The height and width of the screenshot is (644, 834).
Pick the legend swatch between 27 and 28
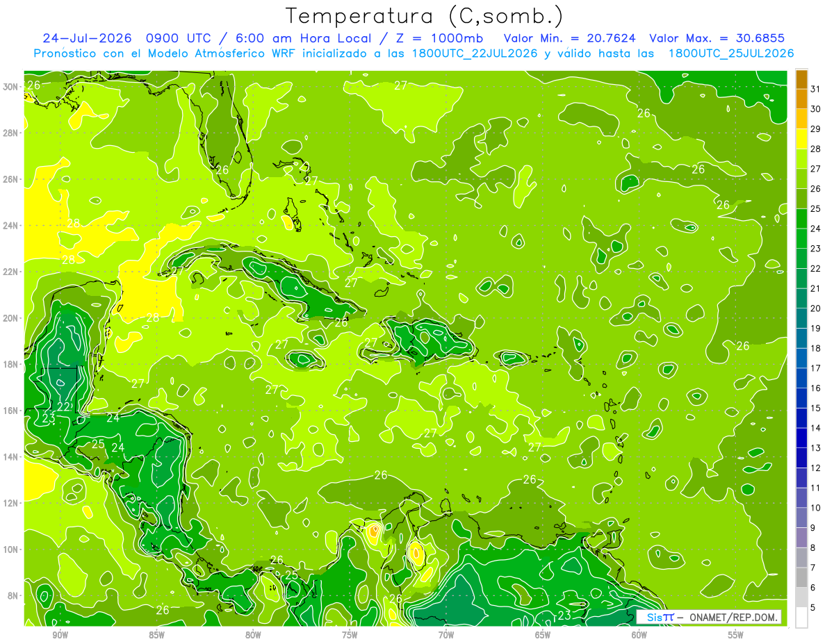(801, 159)
